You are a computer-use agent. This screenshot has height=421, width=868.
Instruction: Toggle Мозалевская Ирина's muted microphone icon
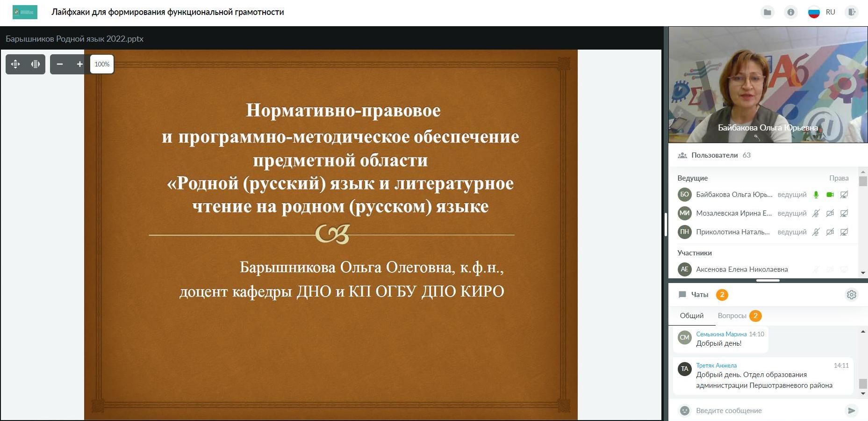[x=816, y=213]
